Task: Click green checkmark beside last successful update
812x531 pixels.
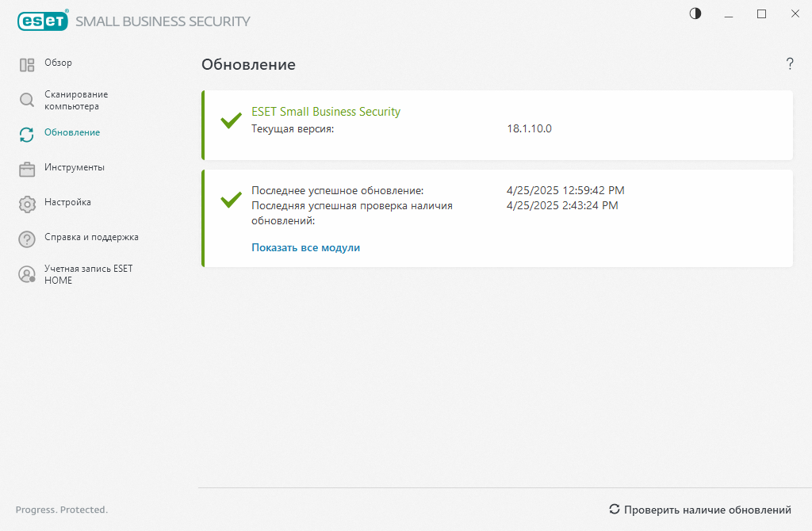Action: tap(231, 199)
